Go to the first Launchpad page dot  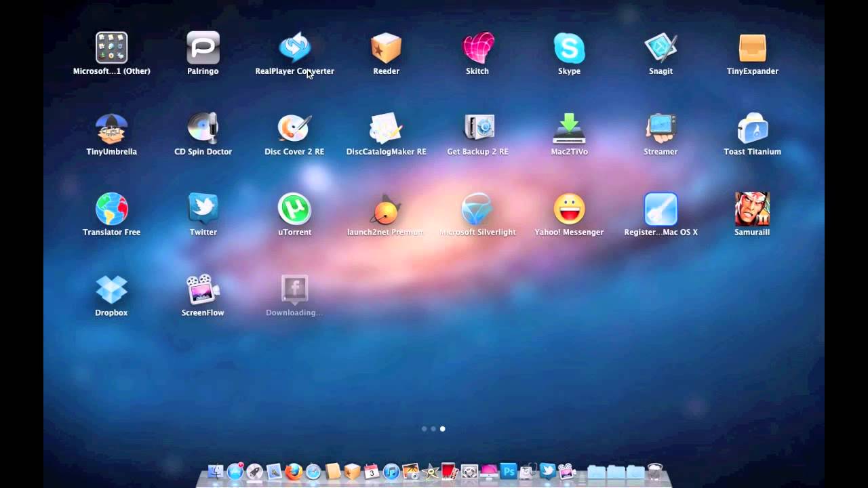[425, 429]
